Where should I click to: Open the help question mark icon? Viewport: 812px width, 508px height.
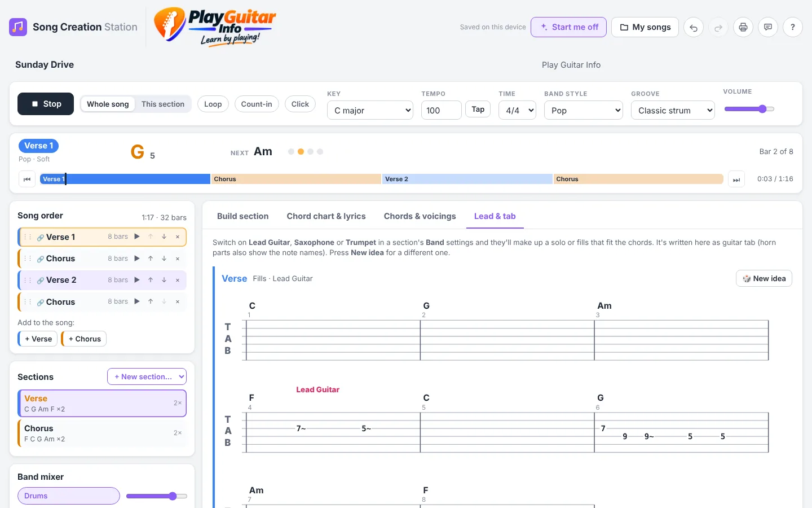point(793,27)
